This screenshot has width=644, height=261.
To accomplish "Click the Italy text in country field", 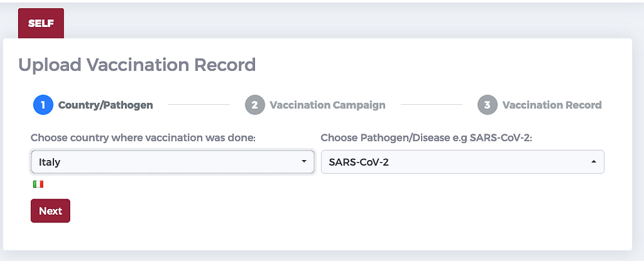I will tap(50, 162).
